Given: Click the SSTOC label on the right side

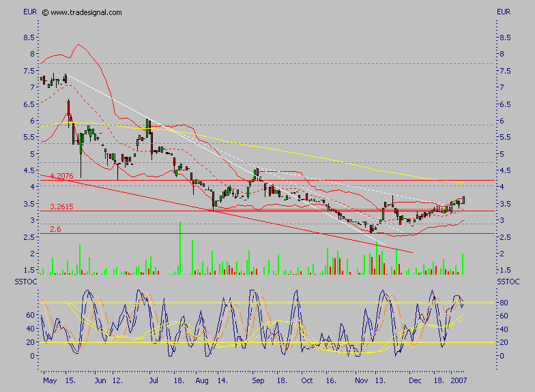Looking at the screenshot, I should [508, 282].
